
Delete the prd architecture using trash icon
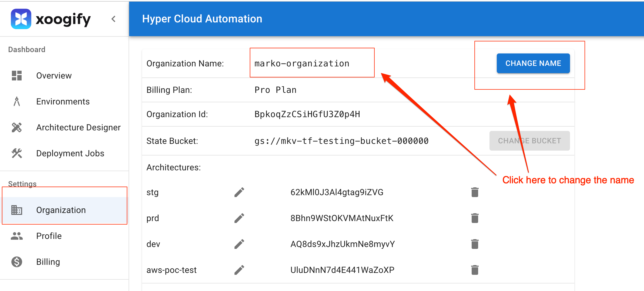475,218
